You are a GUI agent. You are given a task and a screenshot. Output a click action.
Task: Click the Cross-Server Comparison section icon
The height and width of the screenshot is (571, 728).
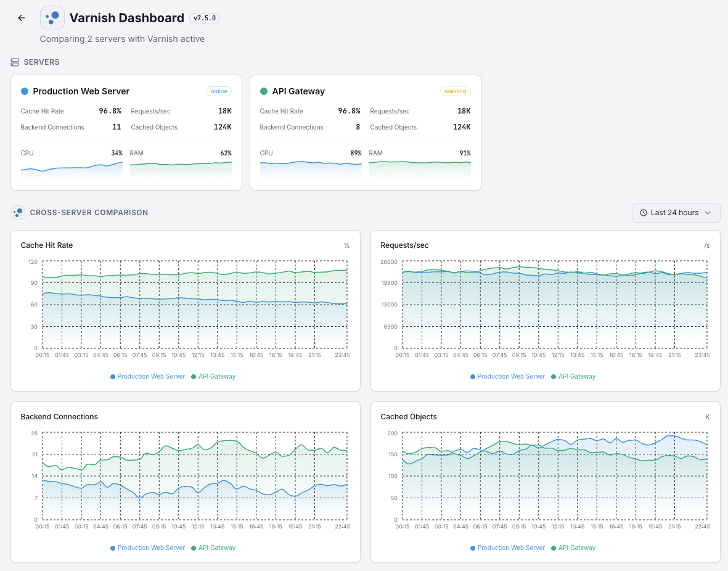18,212
